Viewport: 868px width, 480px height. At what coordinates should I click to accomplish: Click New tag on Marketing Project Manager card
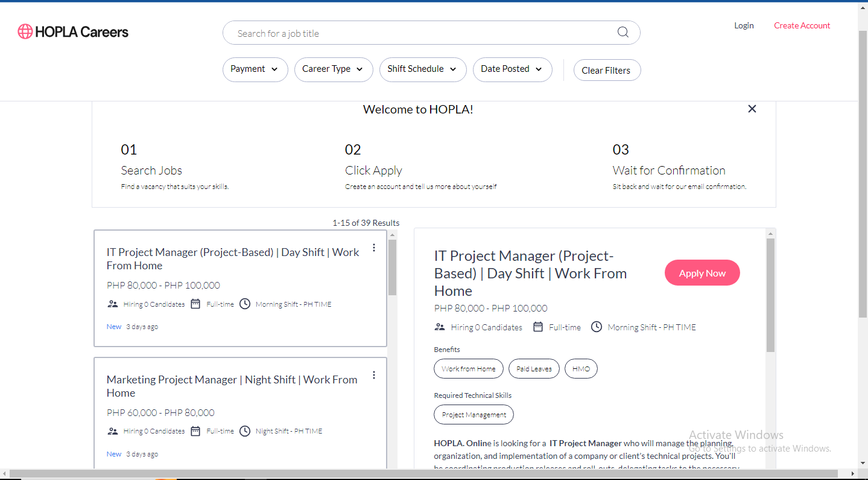tap(114, 454)
